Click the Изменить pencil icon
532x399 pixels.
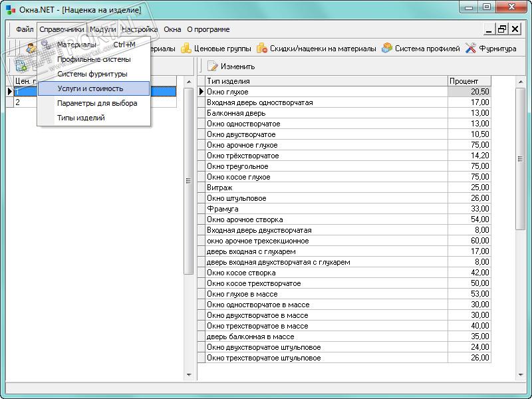coord(212,66)
